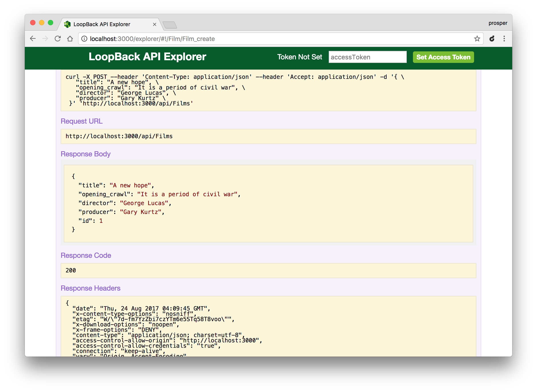The width and height of the screenshot is (537, 392).
Task: Open Chrome three-dot menu
Action: coord(504,39)
